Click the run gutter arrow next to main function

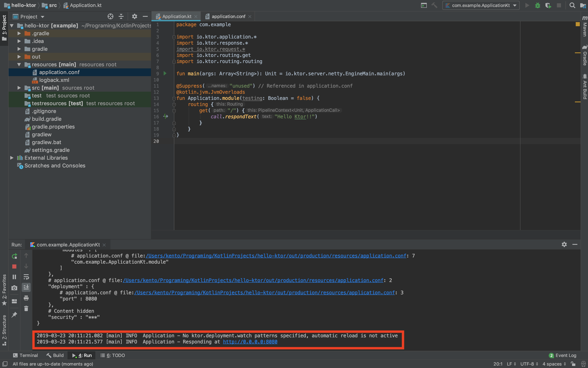pos(165,73)
